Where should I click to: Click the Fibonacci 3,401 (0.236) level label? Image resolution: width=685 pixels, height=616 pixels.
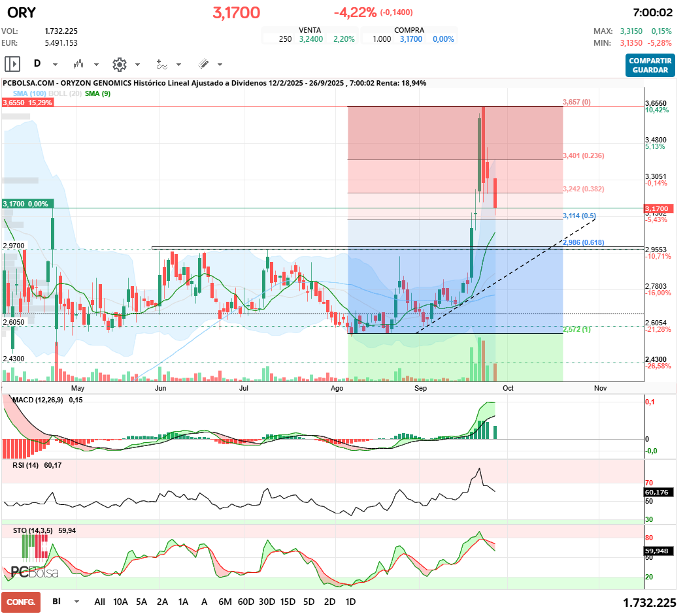(x=583, y=156)
